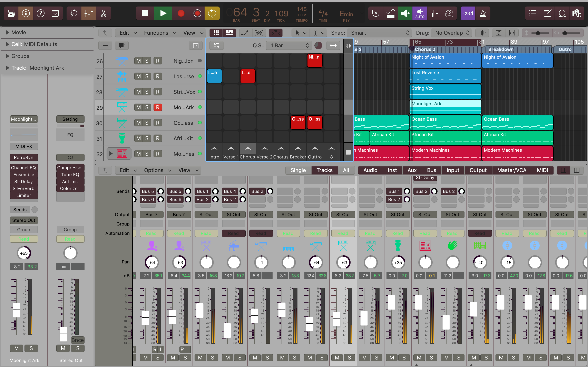Trigger the Chorus scene in Live Loops
This screenshot has width=588, height=367.
coord(248,149)
